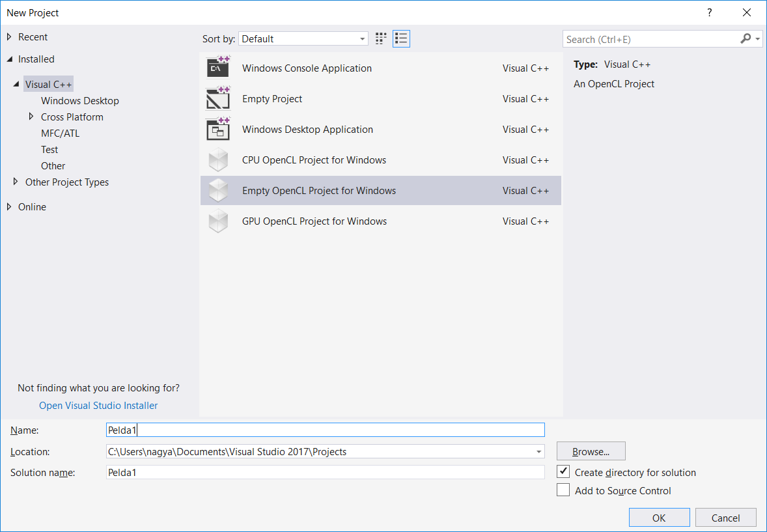Switch to small icons view
This screenshot has width=767, height=532.
pos(381,39)
